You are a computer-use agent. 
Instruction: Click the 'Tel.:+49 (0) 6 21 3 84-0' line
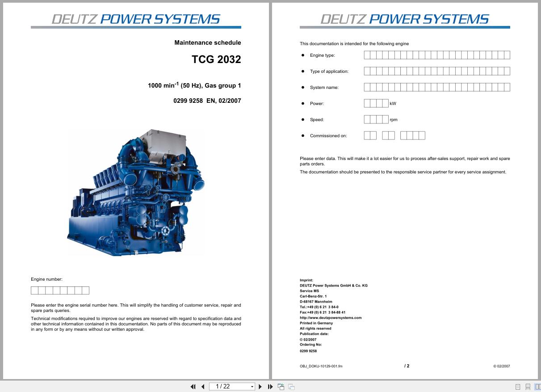point(319,307)
